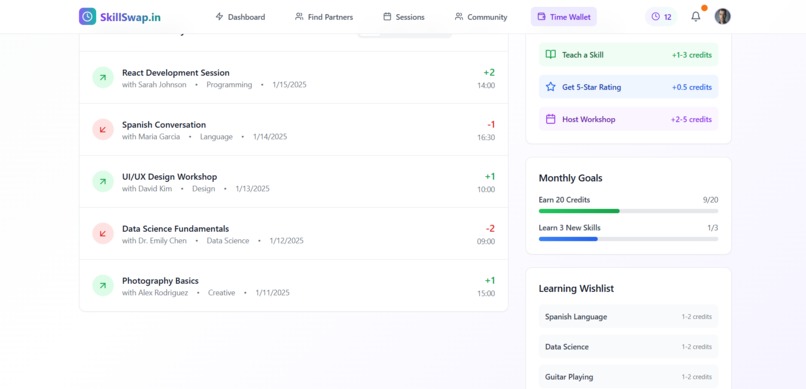806x389 pixels.
Task: Select Host Workshop option
Action: [628, 119]
